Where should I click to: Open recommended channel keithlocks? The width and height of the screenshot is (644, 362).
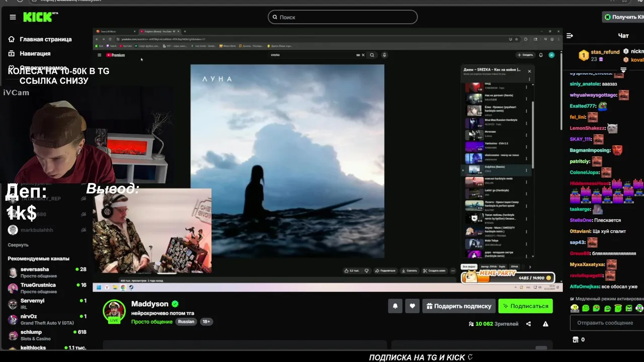point(46,348)
